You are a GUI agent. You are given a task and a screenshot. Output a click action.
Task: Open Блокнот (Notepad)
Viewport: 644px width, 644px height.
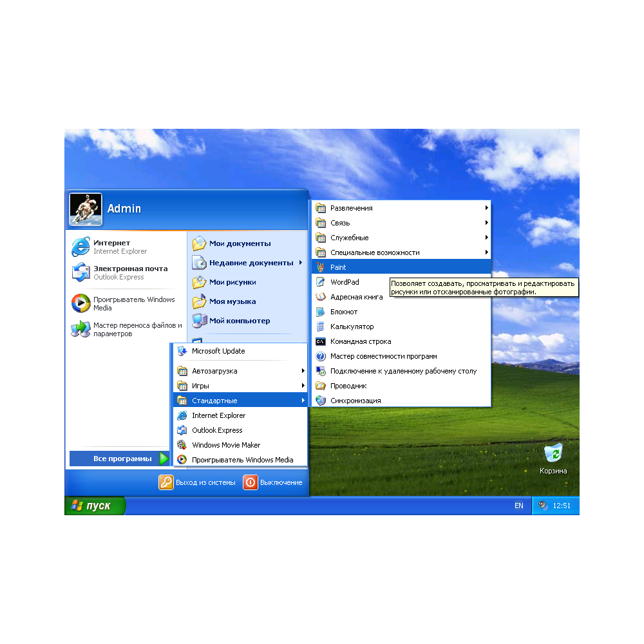click(401, 312)
